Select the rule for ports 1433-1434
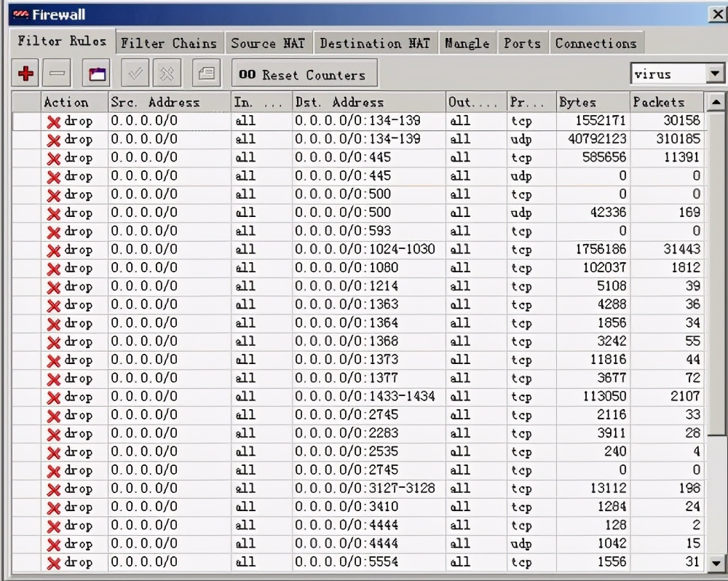Viewport: 728px width, 581px height. 364,397
